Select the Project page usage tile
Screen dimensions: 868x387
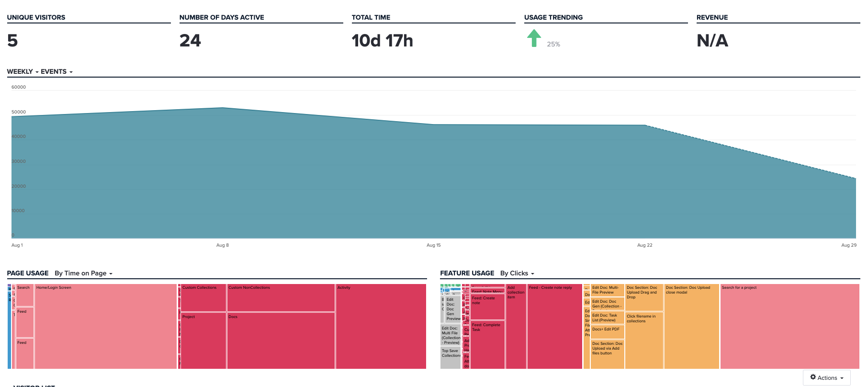(x=203, y=341)
